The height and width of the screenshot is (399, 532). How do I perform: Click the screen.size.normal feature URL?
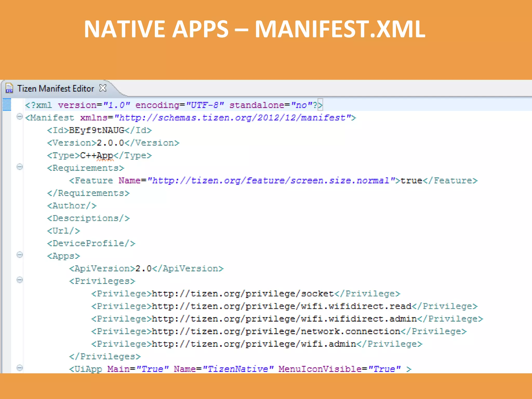pos(271,180)
